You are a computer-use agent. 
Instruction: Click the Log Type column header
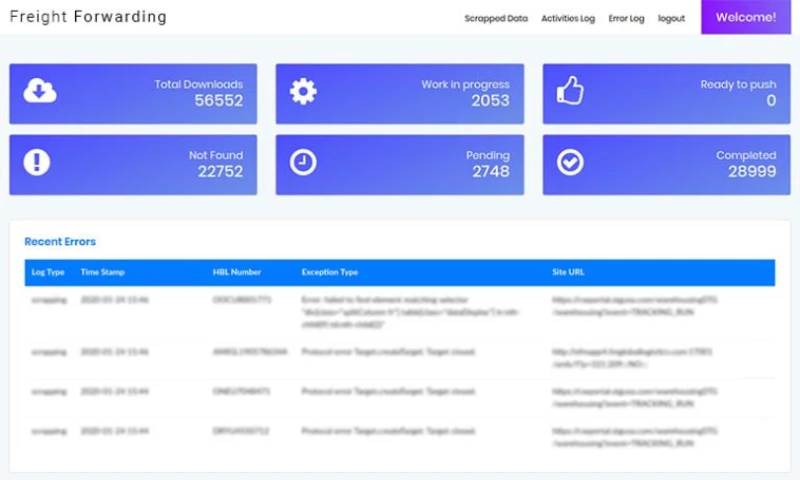pos(48,272)
